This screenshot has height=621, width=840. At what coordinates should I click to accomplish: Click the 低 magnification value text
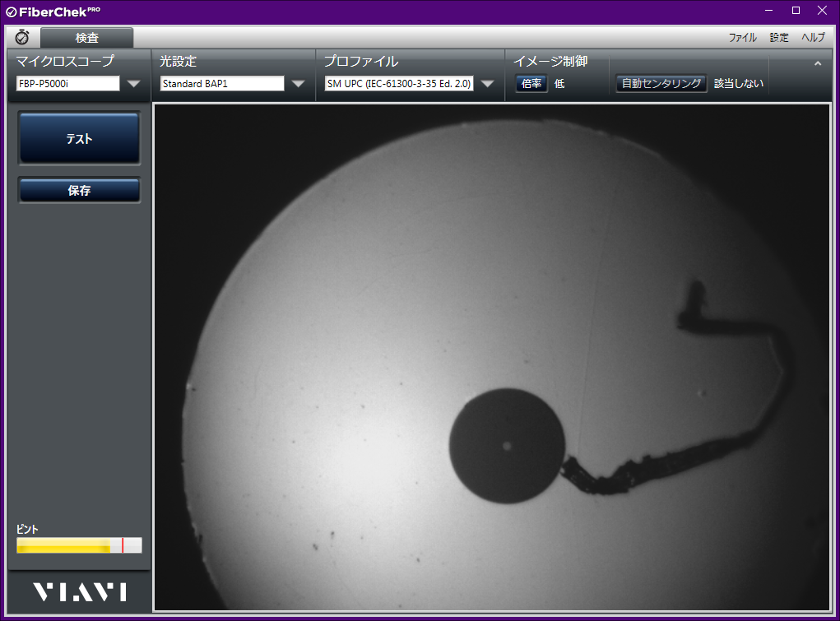click(x=559, y=84)
